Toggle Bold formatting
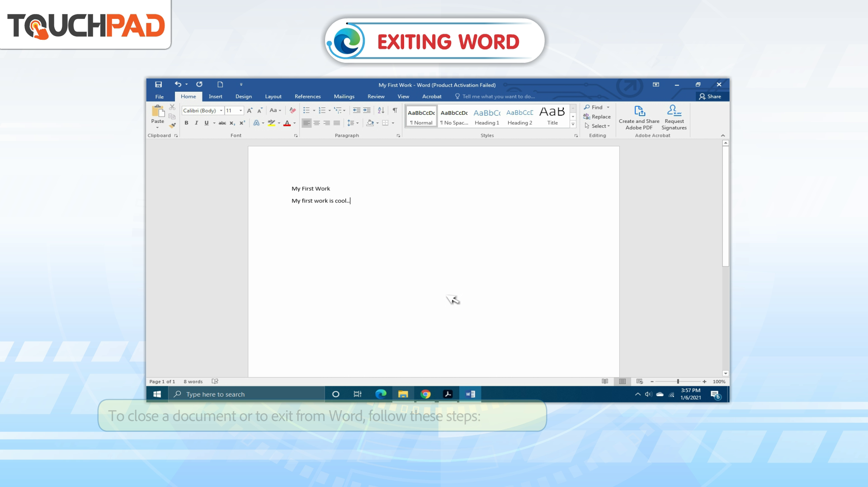This screenshot has height=487, width=868. (186, 123)
